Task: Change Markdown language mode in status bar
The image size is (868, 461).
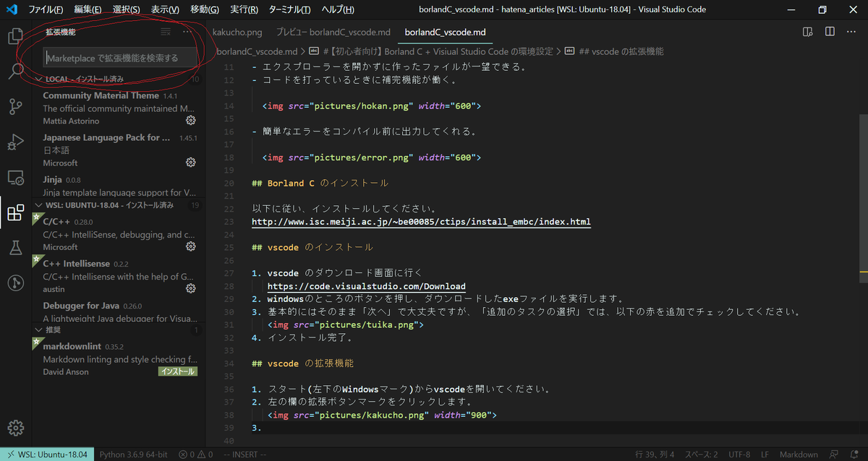Action: pyautogui.click(x=799, y=454)
